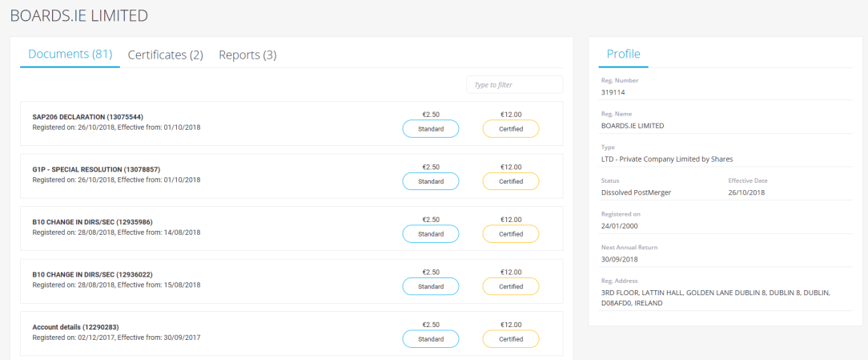Open the Reports (3) tab
Image resolution: width=868 pixels, height=360 pixels.
[x=247, y=55]
